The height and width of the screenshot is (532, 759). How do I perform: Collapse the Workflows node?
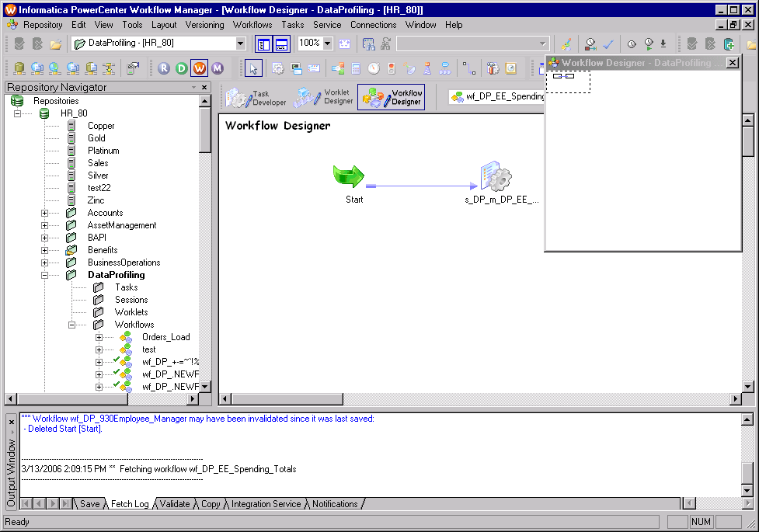click(x=71, y=325)
